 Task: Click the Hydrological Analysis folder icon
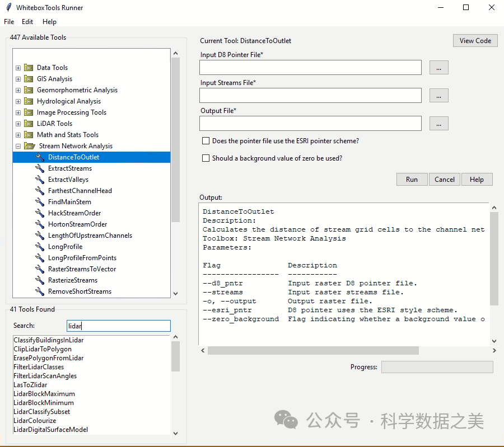[29, 101]
